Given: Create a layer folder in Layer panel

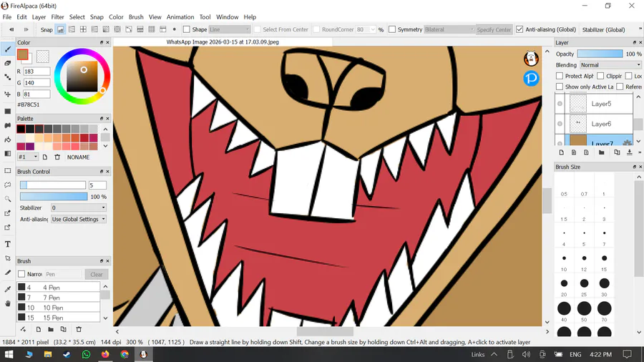Looking at the screenshot, I should [x=601, y=152].
